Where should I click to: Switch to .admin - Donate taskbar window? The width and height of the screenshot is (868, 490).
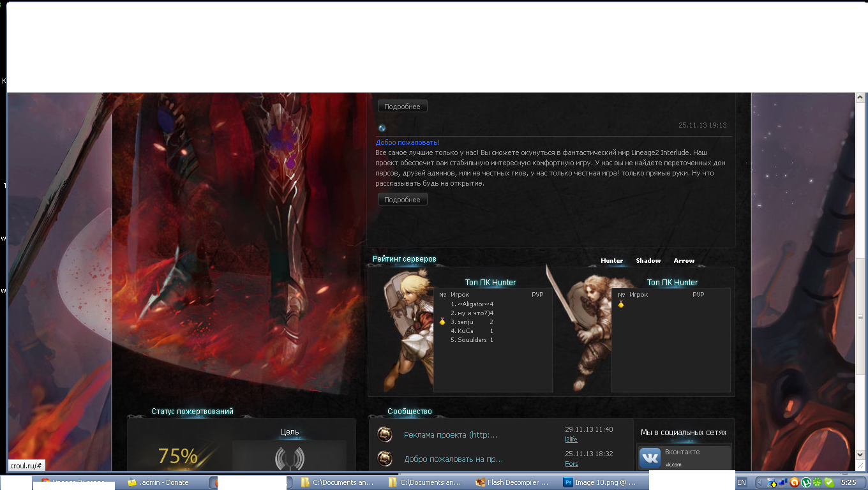coord(164,482)
